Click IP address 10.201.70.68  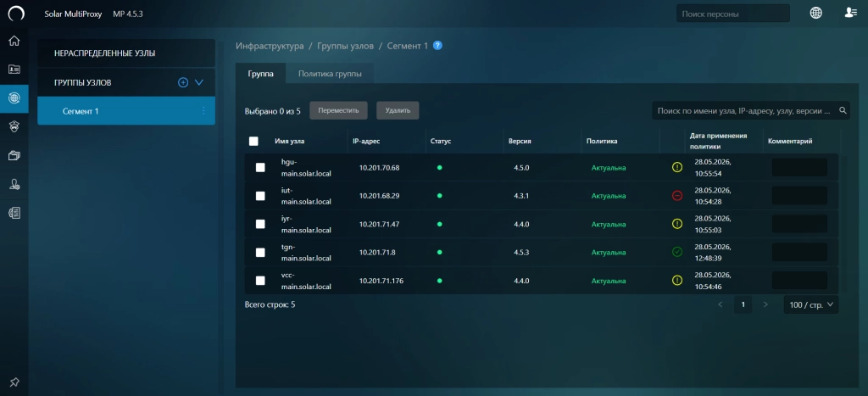[379, 167]
